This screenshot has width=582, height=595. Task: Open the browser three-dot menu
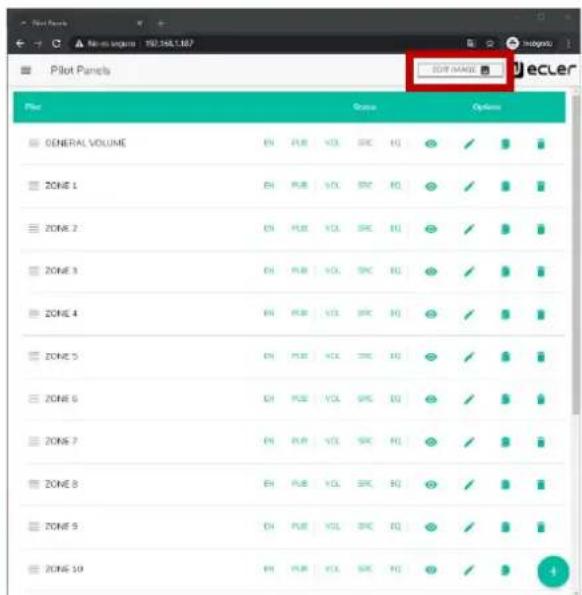[568, 44]
